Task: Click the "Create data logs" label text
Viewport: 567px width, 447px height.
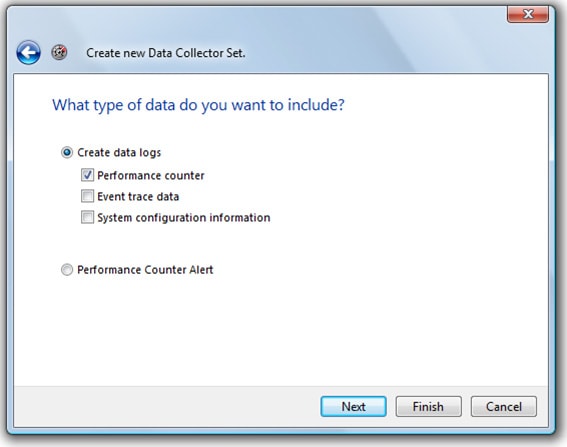Action: [119, 153]
